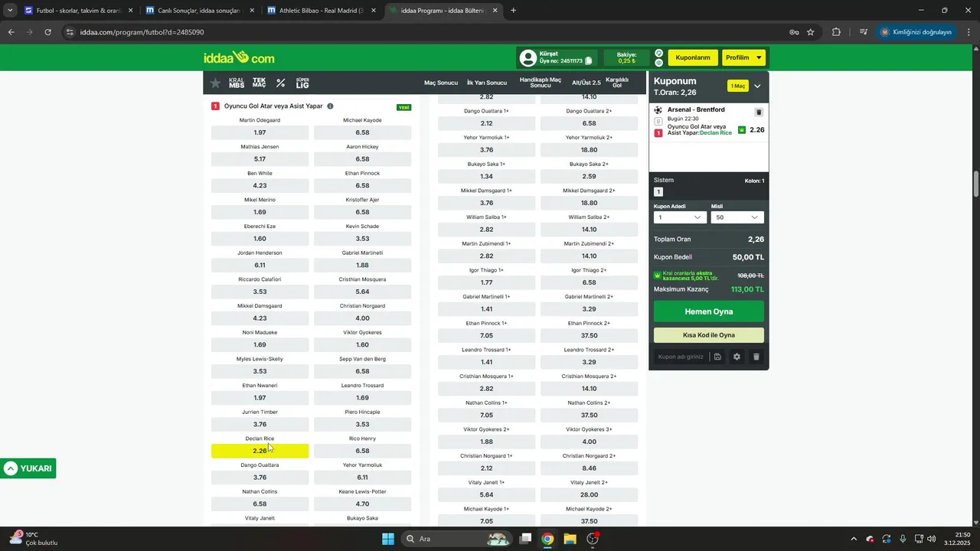Viewport: 980px width, 551px height.
Task: Open the browser tab search dropdown arrow
Action: tap(9, 11)
